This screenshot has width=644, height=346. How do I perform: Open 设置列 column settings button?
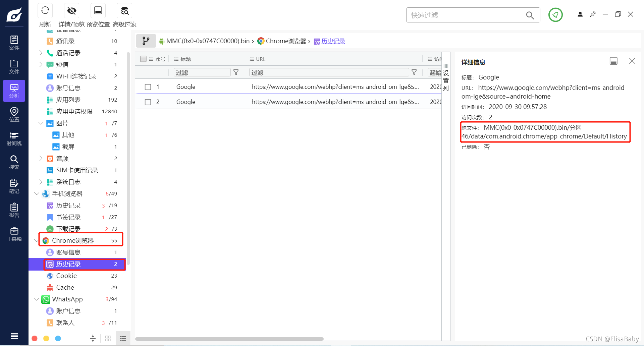click(446, 78)
